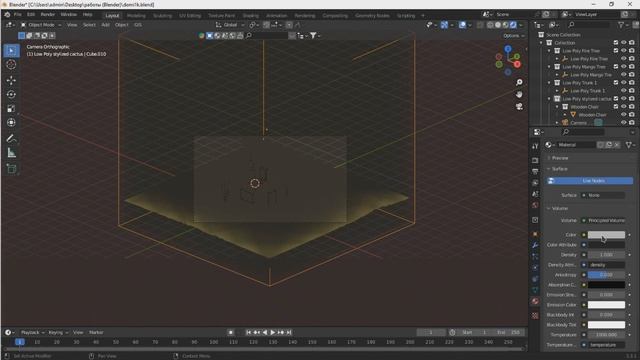Jump to the timeline end frame
Image resolution: width=640 pixels, height=360 pixels.
coord(289,333)
